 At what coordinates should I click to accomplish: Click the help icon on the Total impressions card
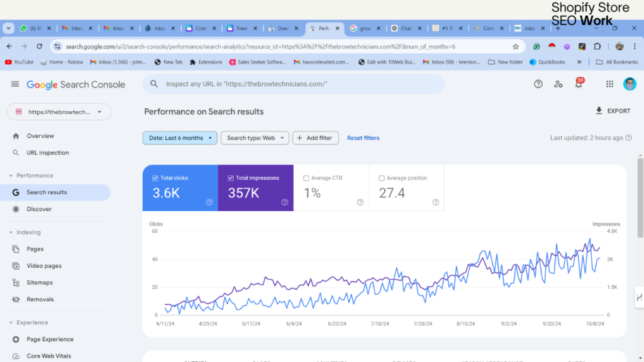pyautogui.click(x=285, y=202)
